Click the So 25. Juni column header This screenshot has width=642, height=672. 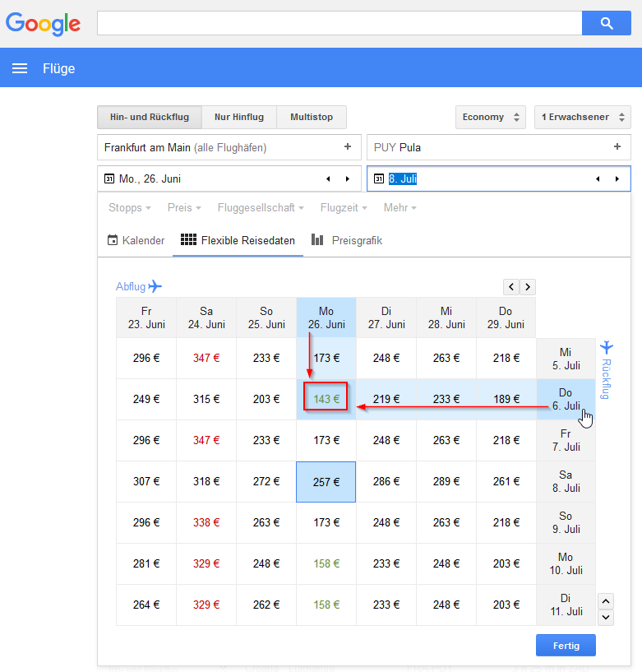click(266, 317)
